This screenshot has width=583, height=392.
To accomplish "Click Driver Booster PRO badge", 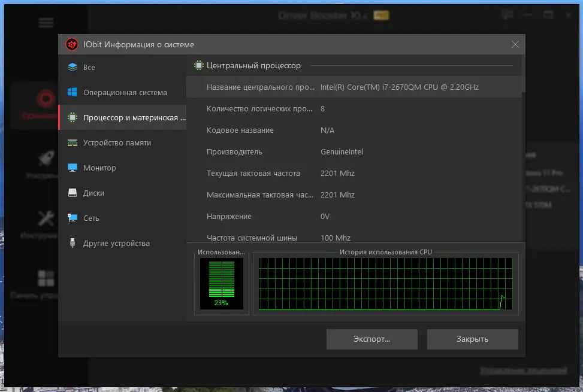I will (x=381, y=15).
